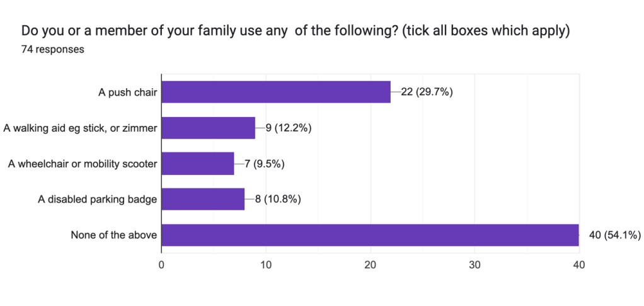The image size is (644, 306).
Task: Click 'A wheelchair or mobility scooter' label
Action: click(x=83, y=164)
